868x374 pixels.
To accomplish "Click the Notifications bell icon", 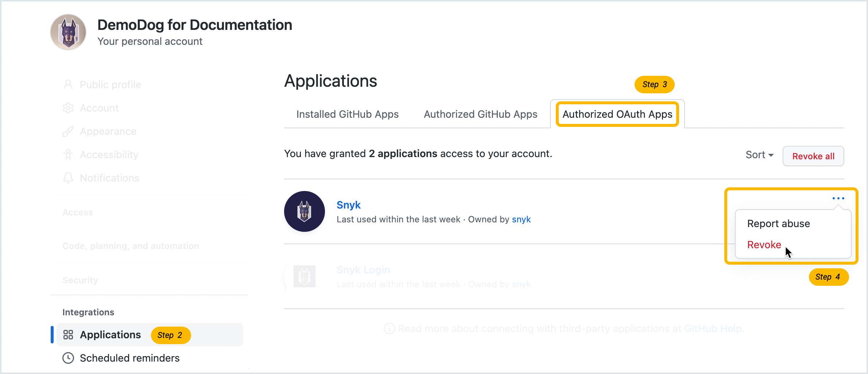I will coord(68,178).
